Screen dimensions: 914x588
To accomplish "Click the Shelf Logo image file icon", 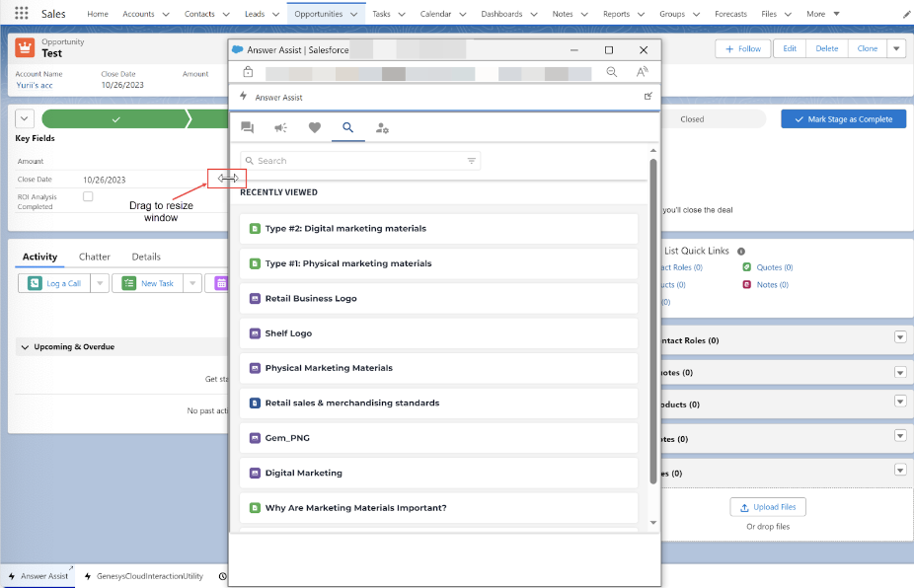I will pos(255,333).
